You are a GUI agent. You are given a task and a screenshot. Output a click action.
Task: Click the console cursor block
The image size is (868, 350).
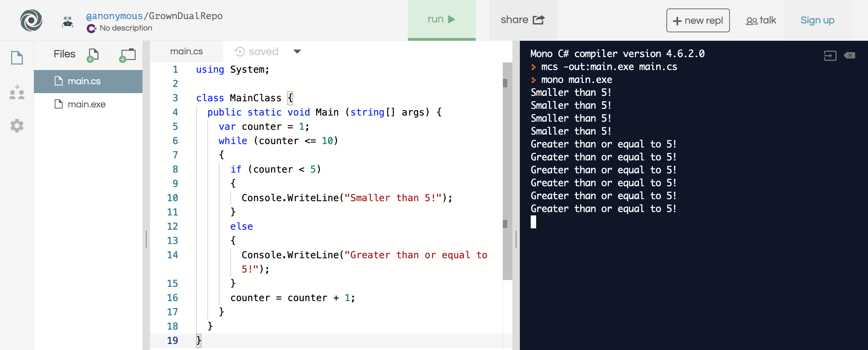(x=533, y=222)
